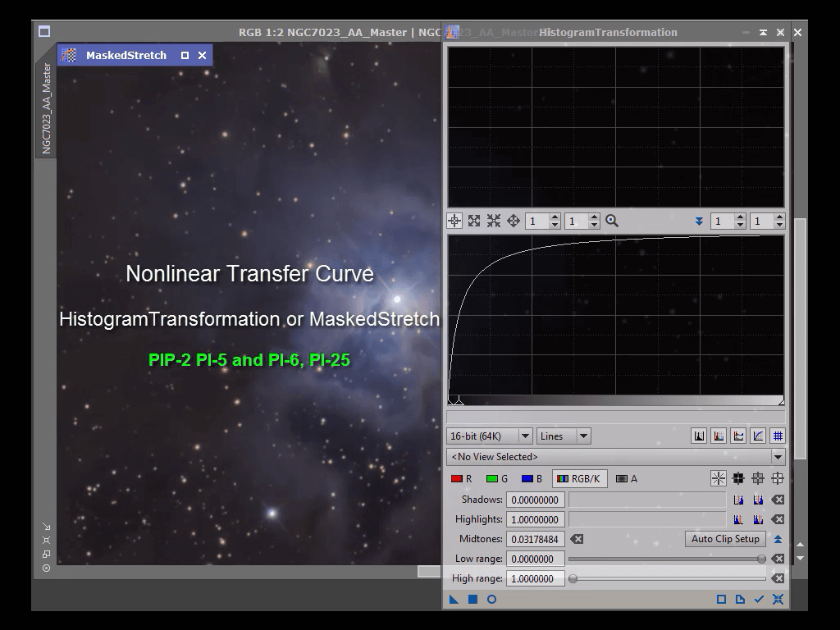840x630 pixels.
Task: Click the Auto Clip Setup button
Action: [x=725, y=539]
